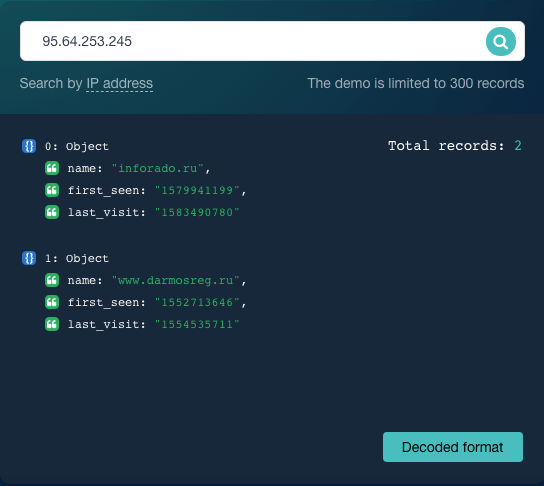The width and height of the screenshot is (544, 486).
Task: Click quote icon beside last_visit 1583490780
Action: pos(52,212)
